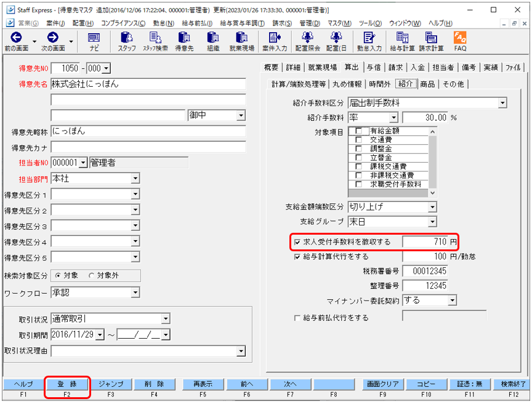Screen dimensions: 532x404
Task: Open the 配置(日 toolbar icon
Action: pyautogui.click(x=336, y=38)
